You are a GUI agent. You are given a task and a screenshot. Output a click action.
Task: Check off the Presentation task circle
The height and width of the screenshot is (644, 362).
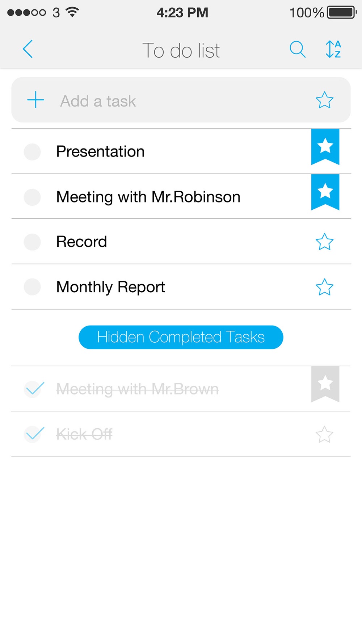point(32,152)
